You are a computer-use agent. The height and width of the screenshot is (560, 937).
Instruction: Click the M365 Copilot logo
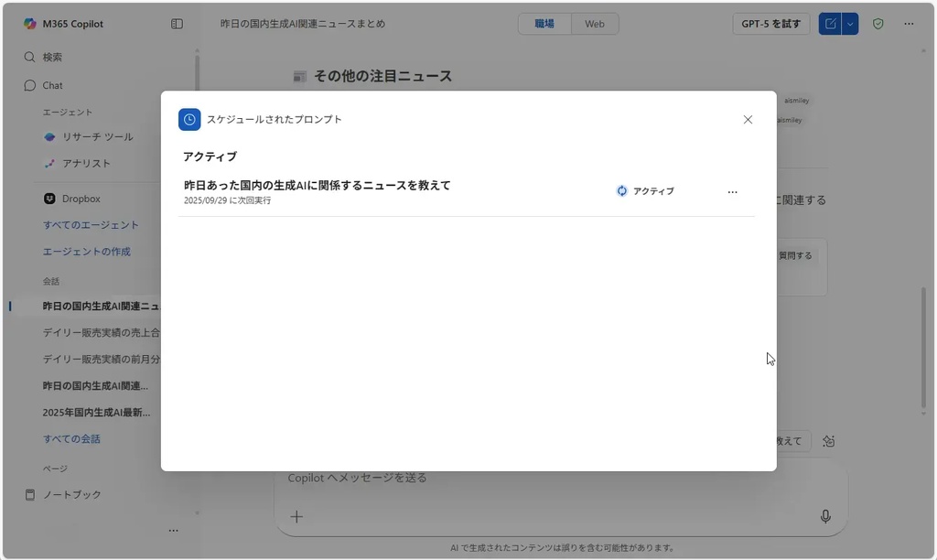30,24
